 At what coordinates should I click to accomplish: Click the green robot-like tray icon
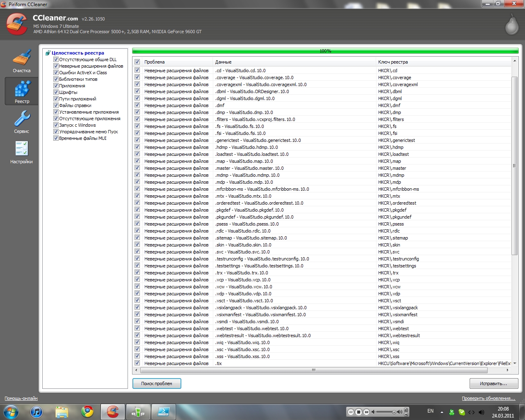click(x=452, y=412)
